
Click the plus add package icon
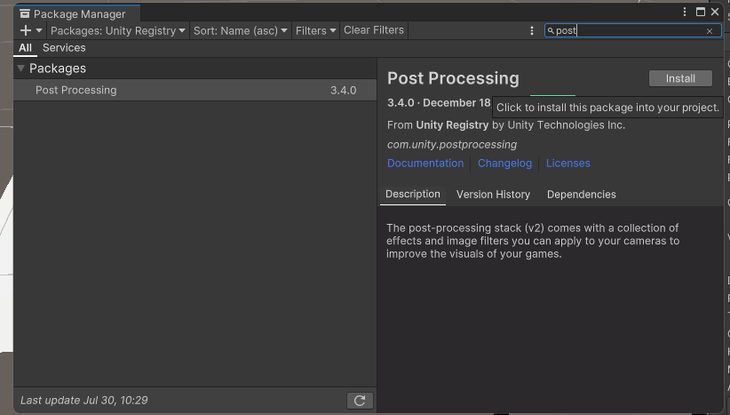(x=25, y=31)
